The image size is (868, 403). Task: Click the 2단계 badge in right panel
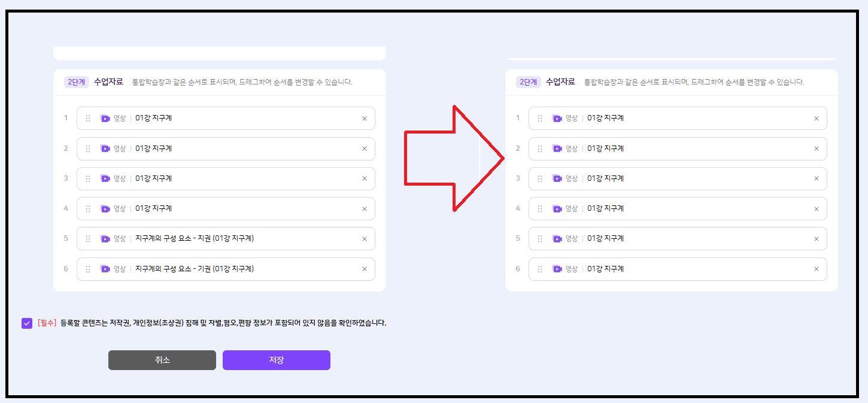(x=529, y=82)
